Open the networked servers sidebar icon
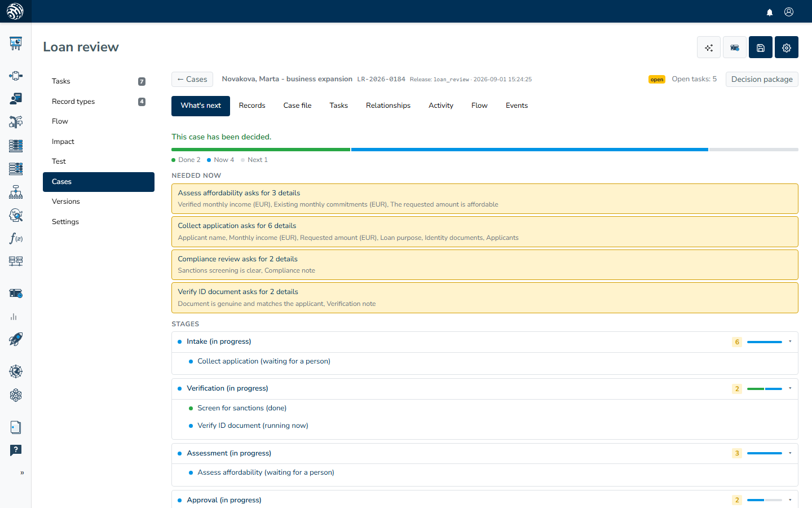The height and width of the screenshot is (508, 812). pyautogui.click(x=16, y=261)
